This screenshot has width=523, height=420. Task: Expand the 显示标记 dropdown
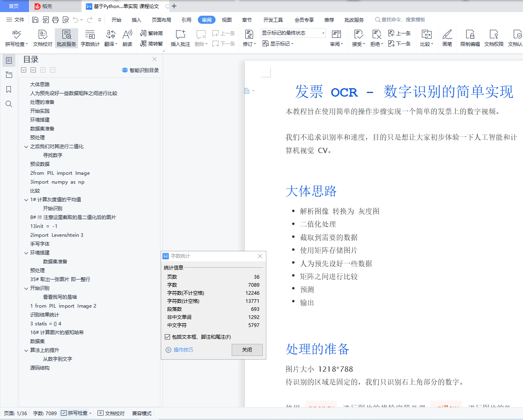point(278,43)
